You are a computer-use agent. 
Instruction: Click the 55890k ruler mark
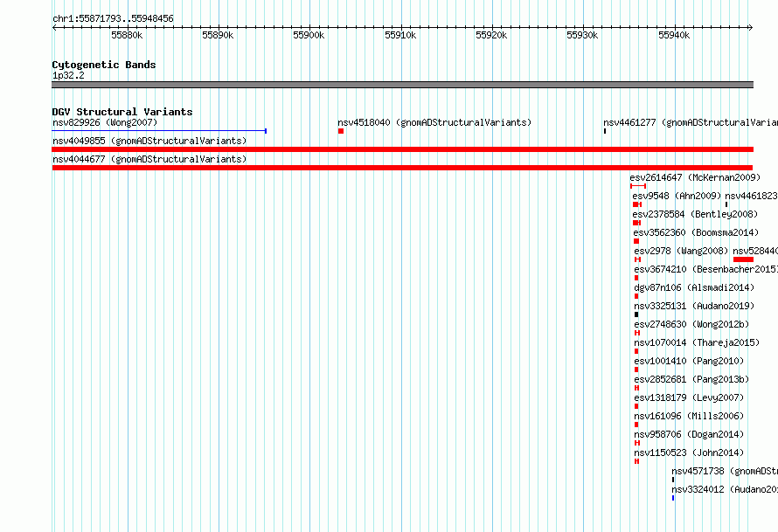point(218,35)
